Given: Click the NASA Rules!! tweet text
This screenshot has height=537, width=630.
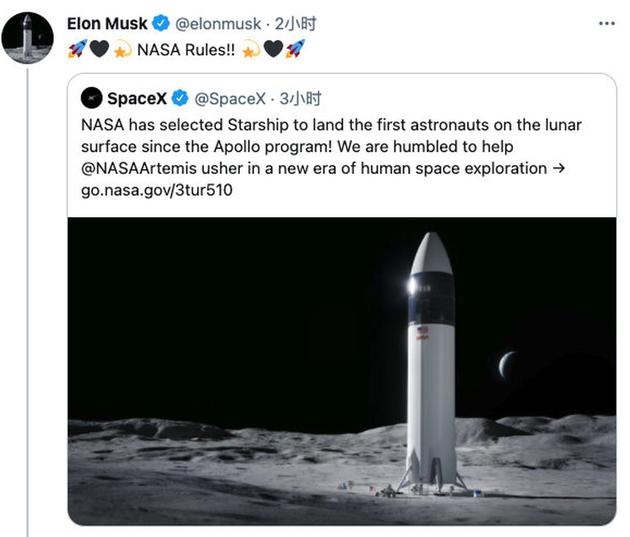Looking at the screenshot, I should pos(186,50).
